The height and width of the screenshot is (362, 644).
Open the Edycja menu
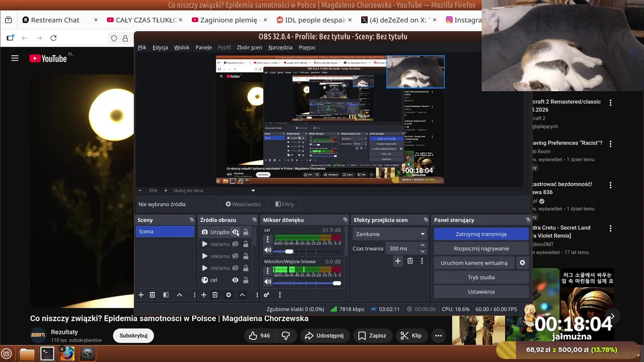click(160, 47)
